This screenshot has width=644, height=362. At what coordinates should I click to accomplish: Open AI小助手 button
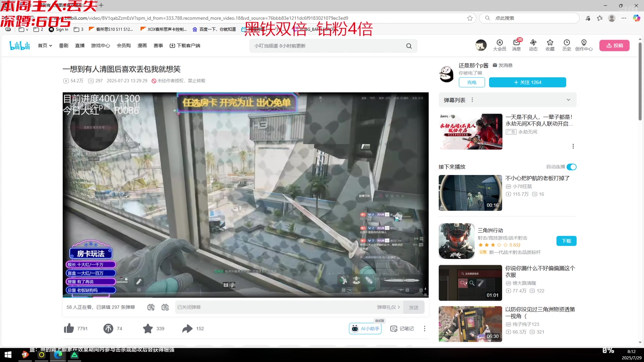click(365, 328)
